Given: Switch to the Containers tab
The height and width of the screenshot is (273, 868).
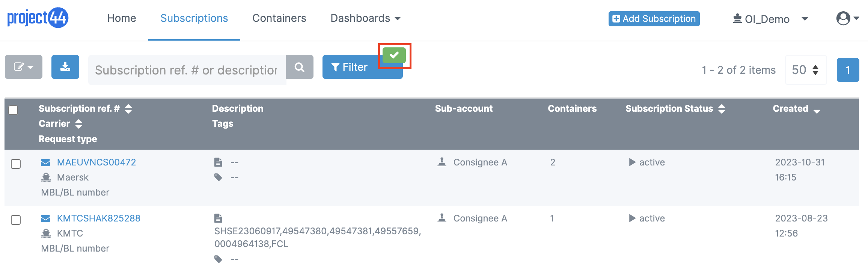Looking at the screenshot, I should point(279,18).
